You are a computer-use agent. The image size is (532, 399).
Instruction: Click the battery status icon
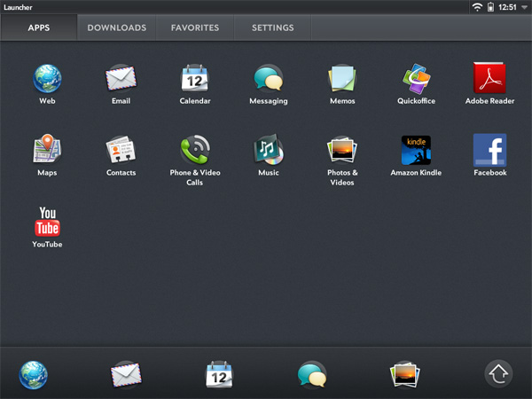[x=490, y=7]
